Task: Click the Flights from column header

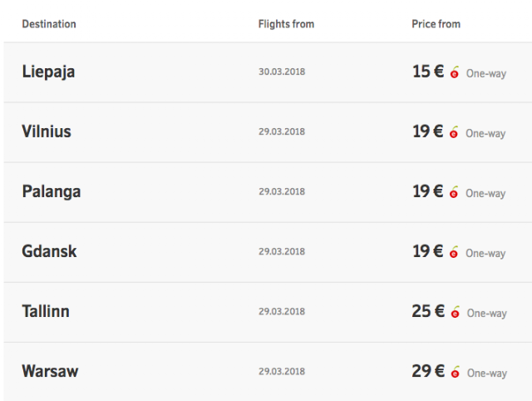Action: 286,24
